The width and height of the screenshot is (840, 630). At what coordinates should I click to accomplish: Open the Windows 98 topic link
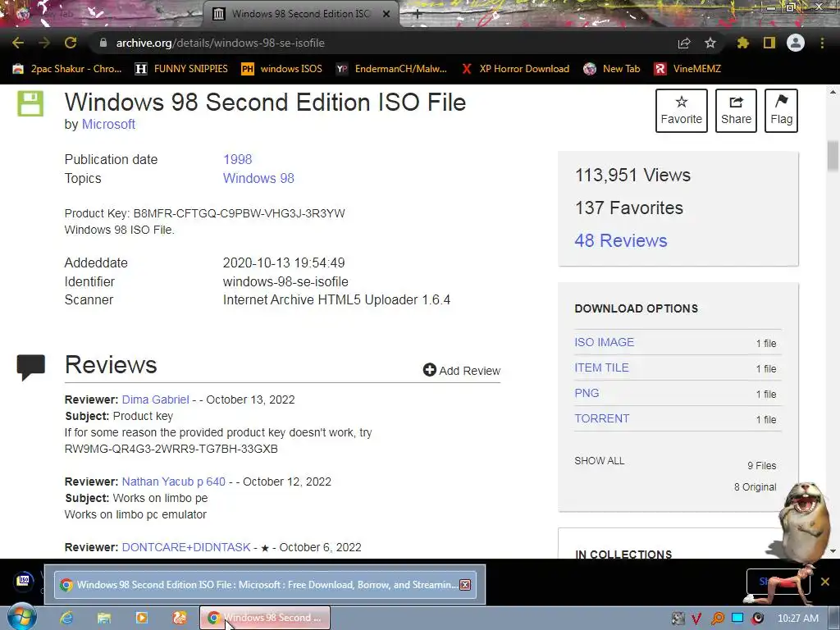coord(258,178)
